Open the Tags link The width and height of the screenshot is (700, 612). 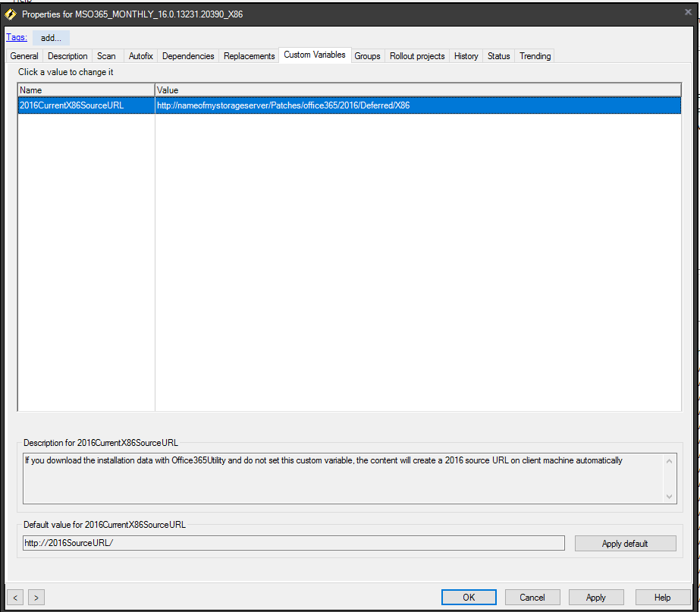pyautogui.click(x=16, y=37)
